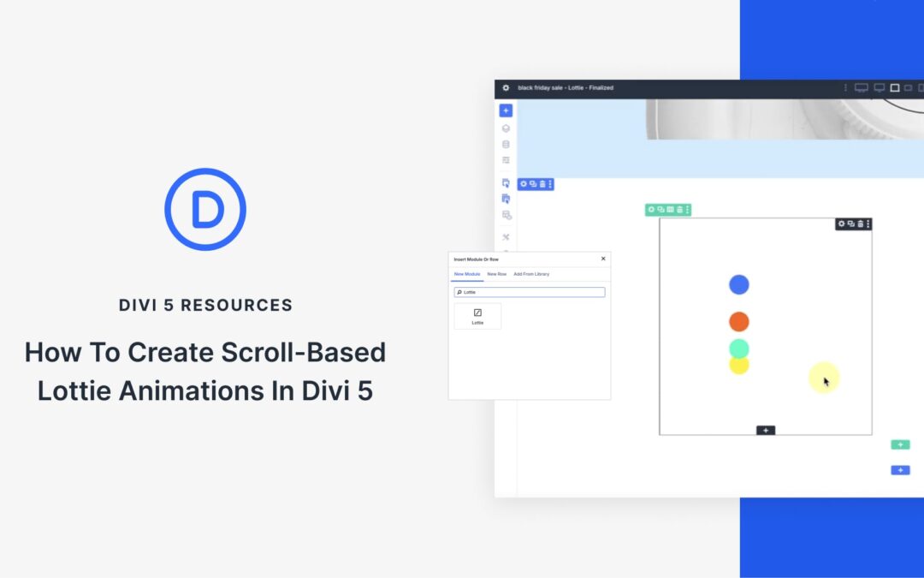Open the Divi settings gear in the top bar
Image resolution: width=924 pixels, height=578 pixels.
point(505,87)
